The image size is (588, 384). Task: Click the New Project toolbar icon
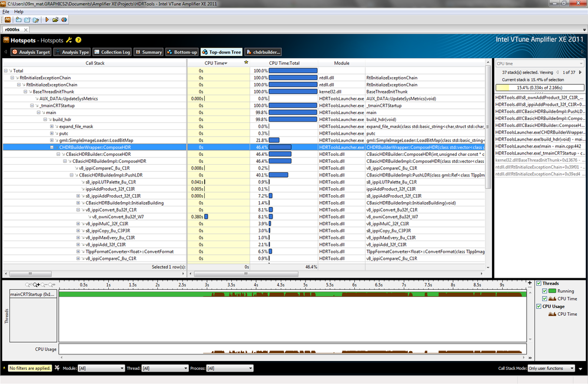pos(18,20)
